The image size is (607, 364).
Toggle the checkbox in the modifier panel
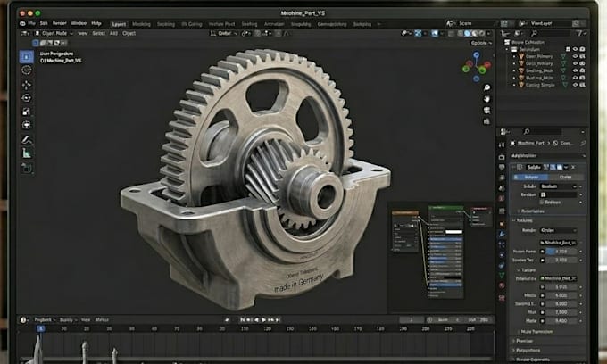point(542,202)
